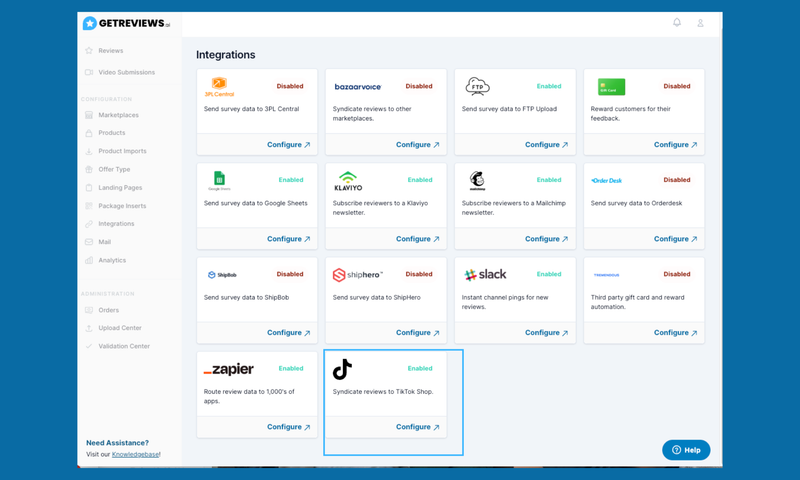The image size is (800, 480).
Task: Click the GetReviews logo
Action: 126,23
